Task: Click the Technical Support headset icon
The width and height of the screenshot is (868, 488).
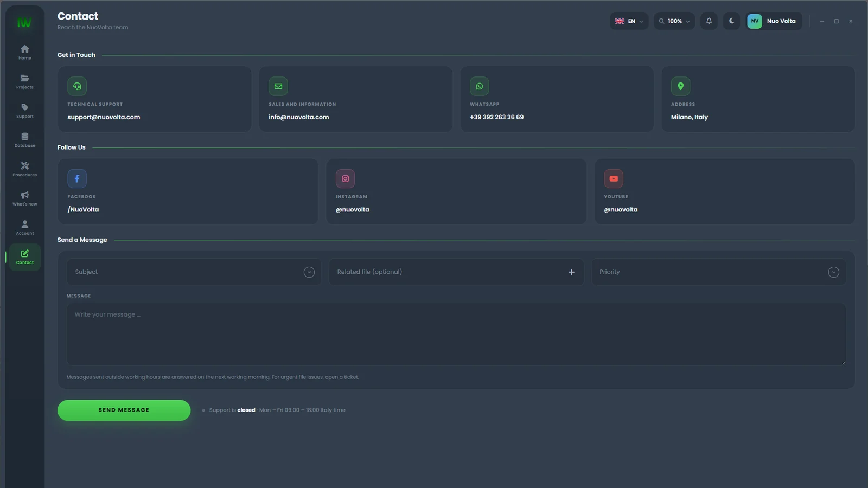Action: pyautogui.click(x=77, y=86)
